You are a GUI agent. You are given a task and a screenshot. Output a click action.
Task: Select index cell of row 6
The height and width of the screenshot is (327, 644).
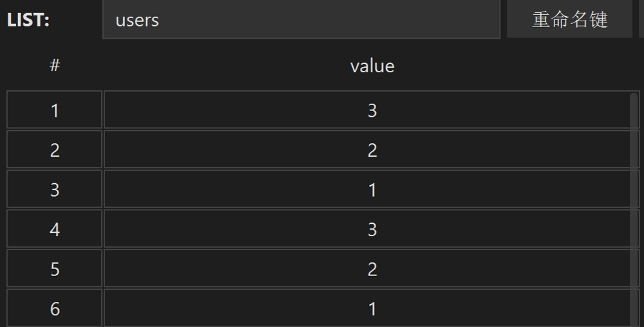coord(55,308)
